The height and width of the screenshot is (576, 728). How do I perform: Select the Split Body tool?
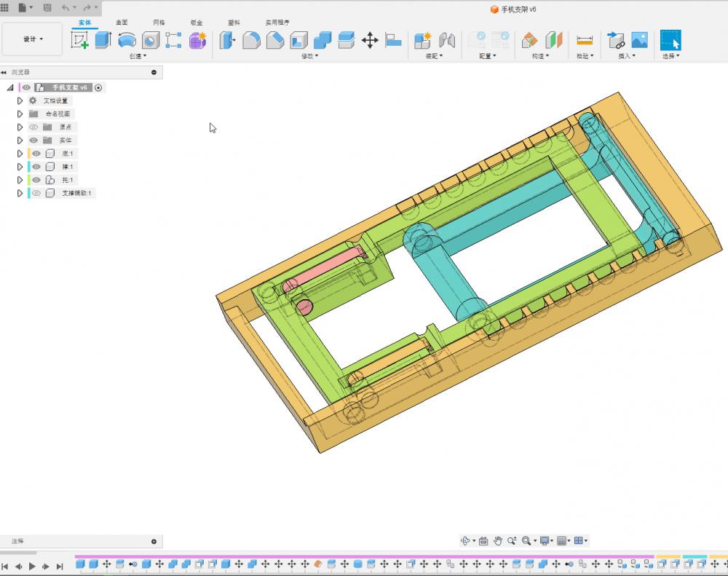[x=347, y=40]
